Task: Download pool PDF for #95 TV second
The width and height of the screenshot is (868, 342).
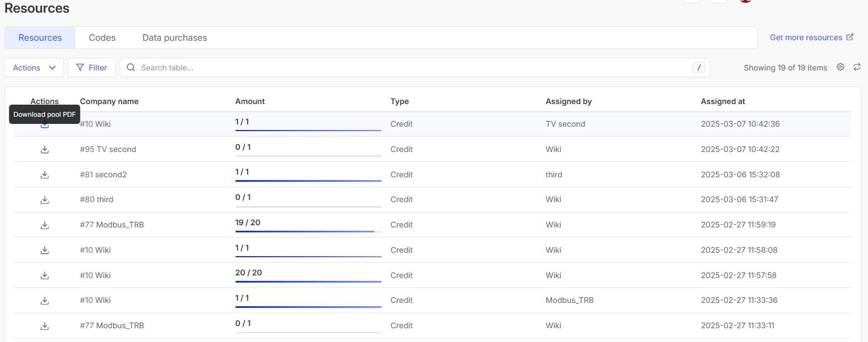Action: 45,150
